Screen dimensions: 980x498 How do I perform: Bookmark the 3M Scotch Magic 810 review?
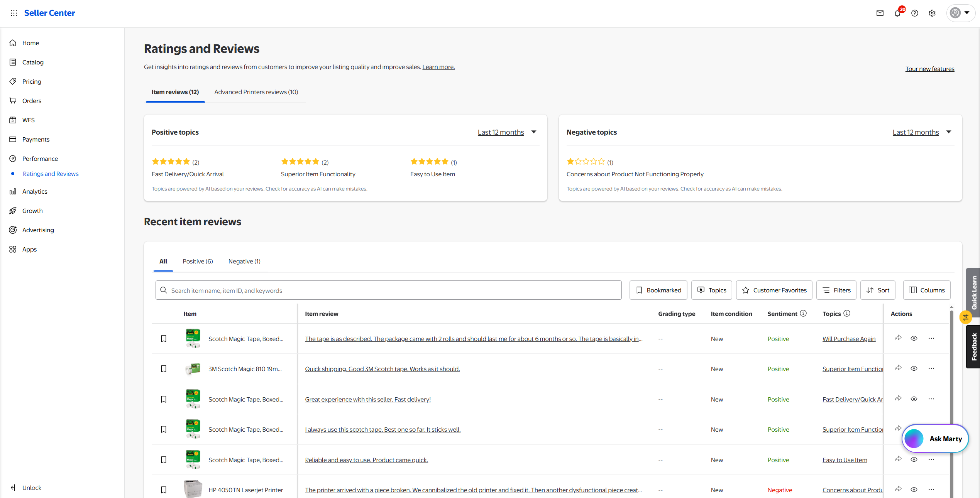pyautogui.click(x=164, y=369)
